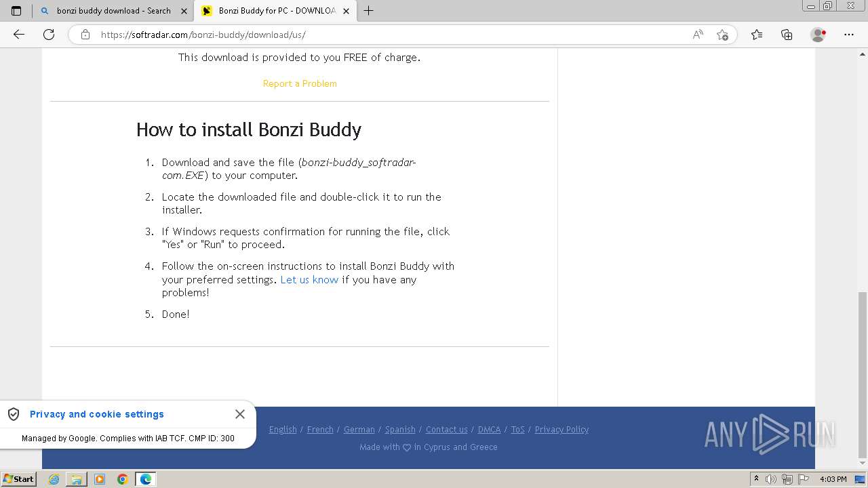Screen dimensions: 868x488
Task: Select Microsoft Edge in taskbar
Action: click(146, 479)
